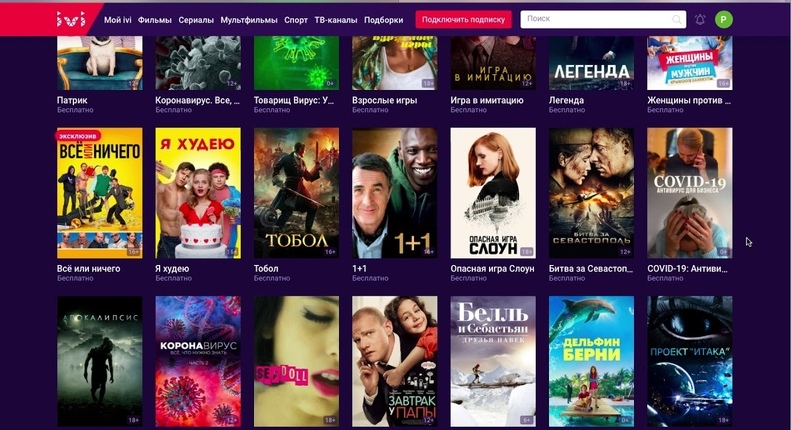Open the Всё или ничего poster
791x430 pixels.
coord(99,193)
